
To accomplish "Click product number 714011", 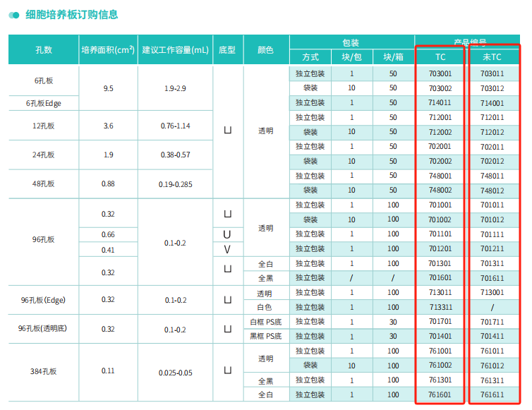I will (x=440, y=103).
